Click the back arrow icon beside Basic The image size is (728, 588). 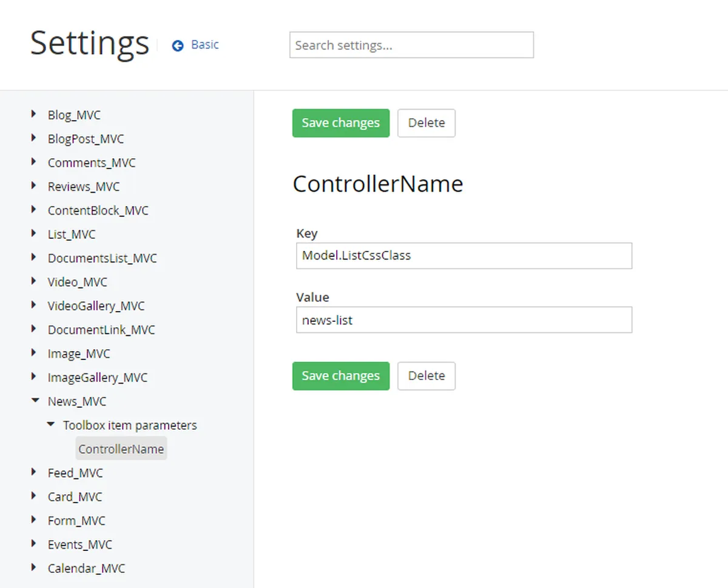point(177,45)
